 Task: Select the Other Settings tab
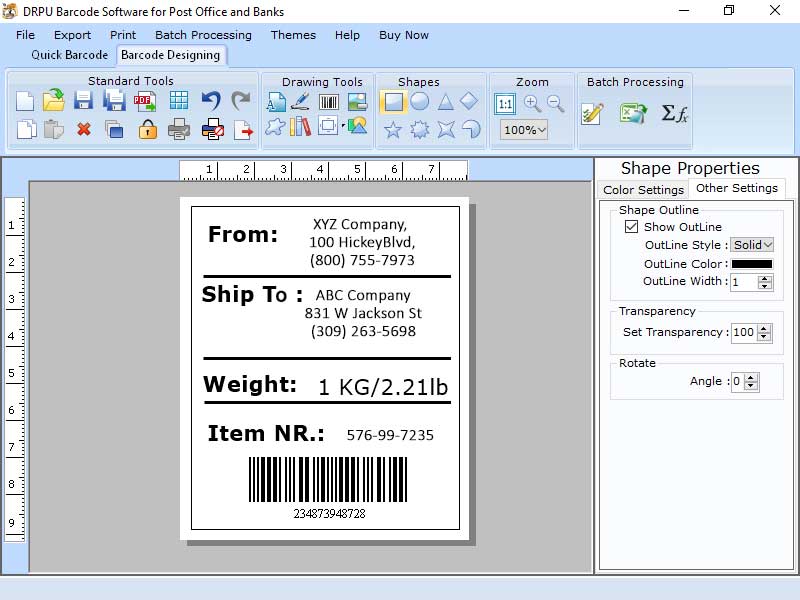pos(737,188)
